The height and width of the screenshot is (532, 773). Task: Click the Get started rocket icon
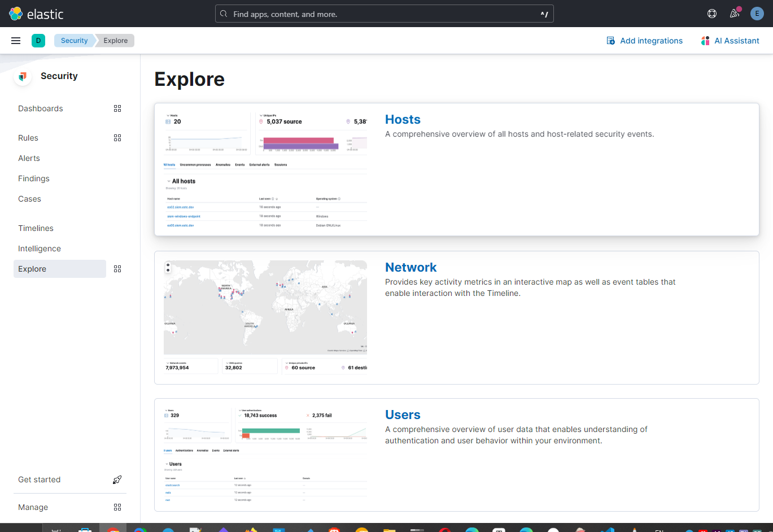pyautogui.click(x=117, y=479)
